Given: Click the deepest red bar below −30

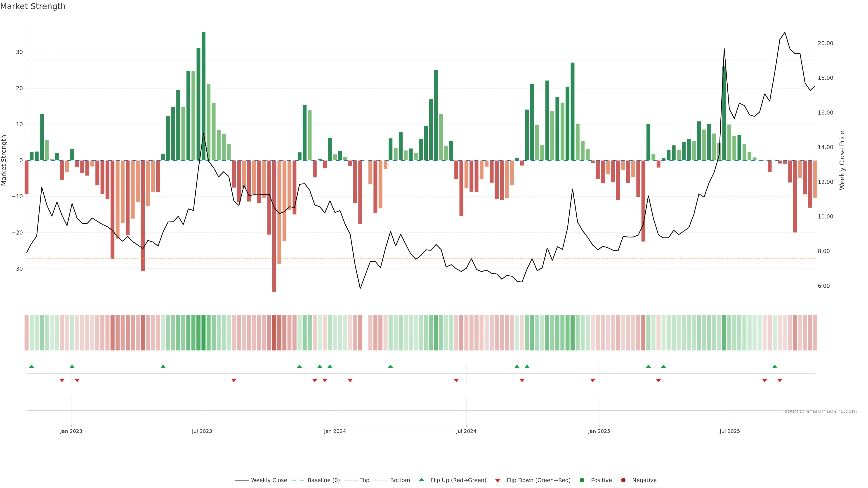Looking at the screenshot, I should pos(274,226).
